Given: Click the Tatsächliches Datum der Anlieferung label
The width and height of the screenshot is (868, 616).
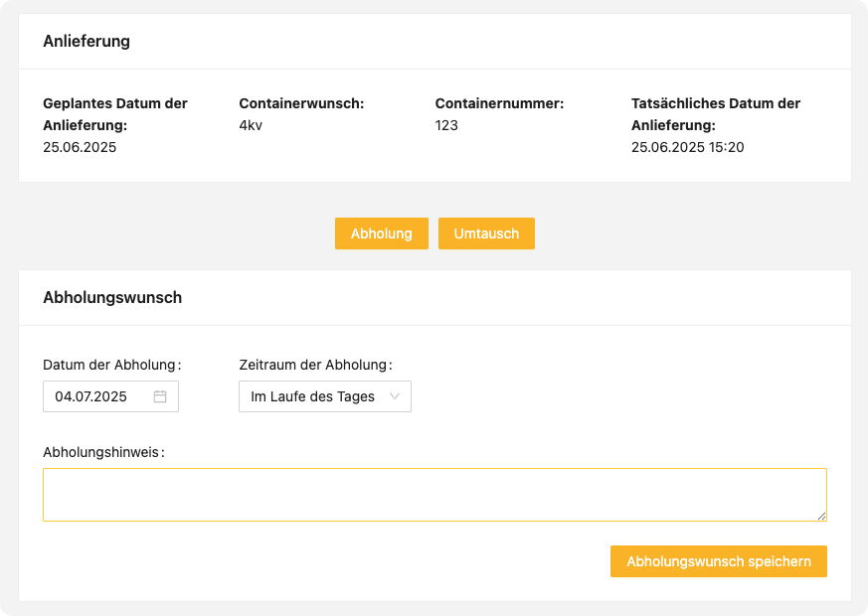Looking at the screenshot, I should point(716,114).
